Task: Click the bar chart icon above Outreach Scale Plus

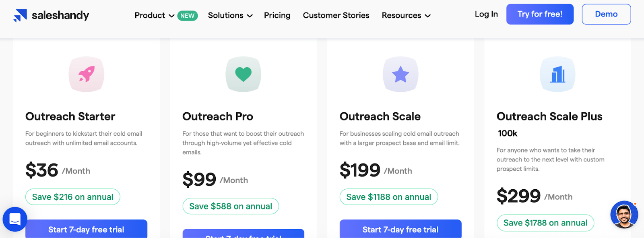Action: click(557, 74)
